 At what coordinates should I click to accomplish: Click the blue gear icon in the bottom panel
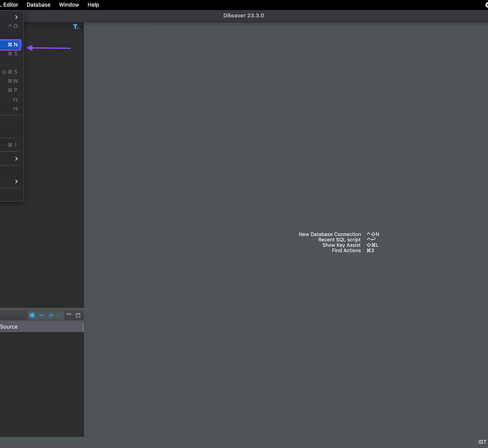coord(32,315)
